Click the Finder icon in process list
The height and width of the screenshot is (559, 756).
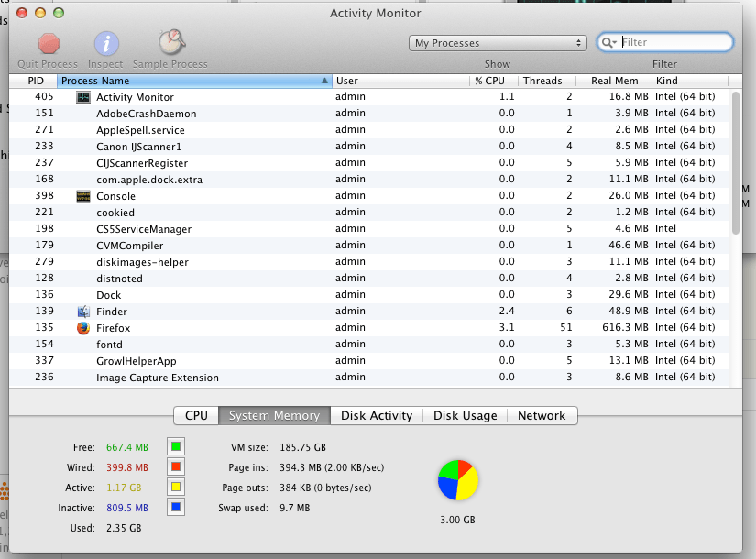[x=83, y=312]
